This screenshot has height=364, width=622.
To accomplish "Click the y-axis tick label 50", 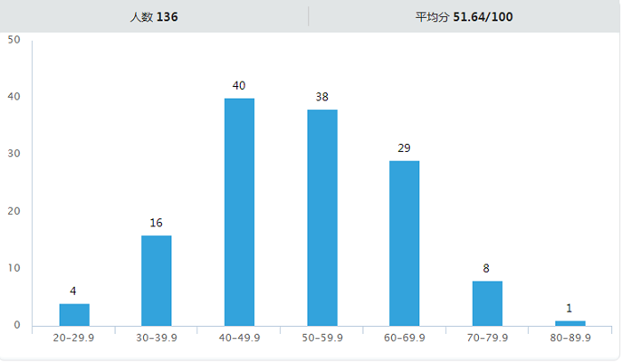I will coord(13,39).
